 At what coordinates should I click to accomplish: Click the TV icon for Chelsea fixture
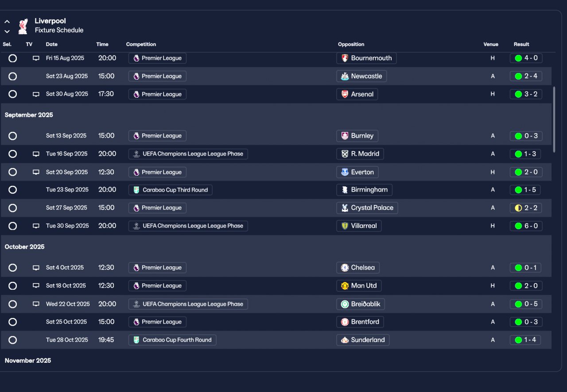click(36, 268)
